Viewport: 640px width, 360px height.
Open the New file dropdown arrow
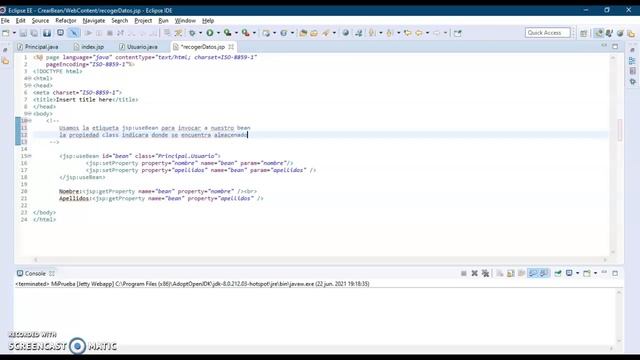14,33
